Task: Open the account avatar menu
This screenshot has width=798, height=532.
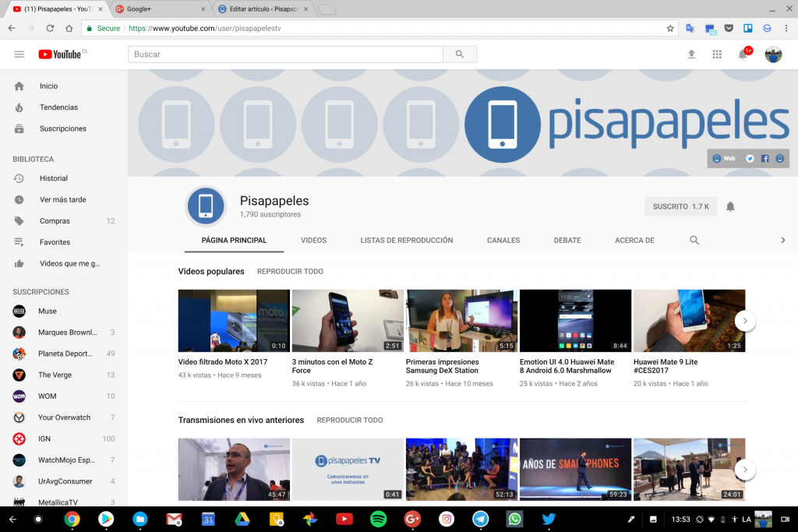Action: point(773,54)
